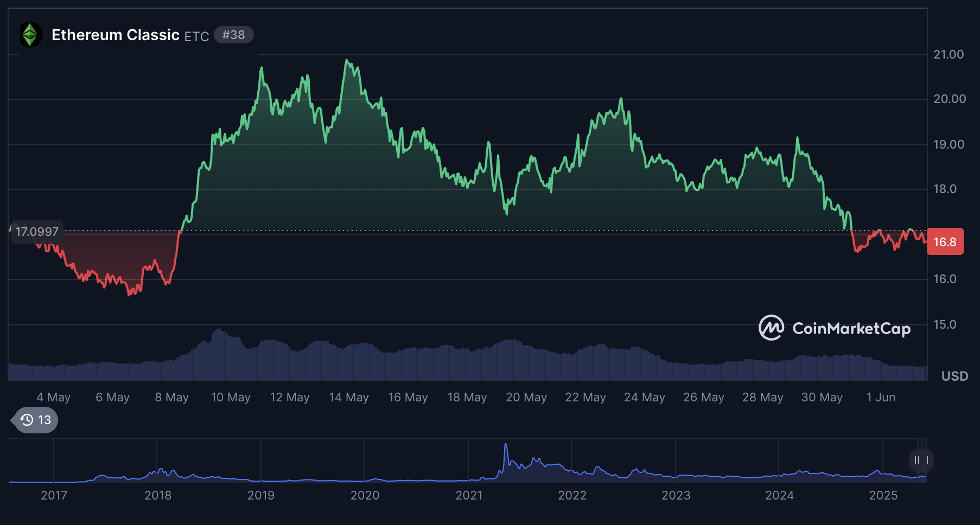
Task: Click the #38 rank badge
Action: coord(233,35)
